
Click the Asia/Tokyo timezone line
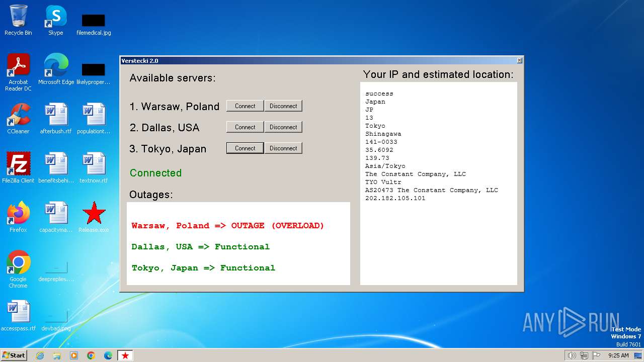[x=385, y=166]
